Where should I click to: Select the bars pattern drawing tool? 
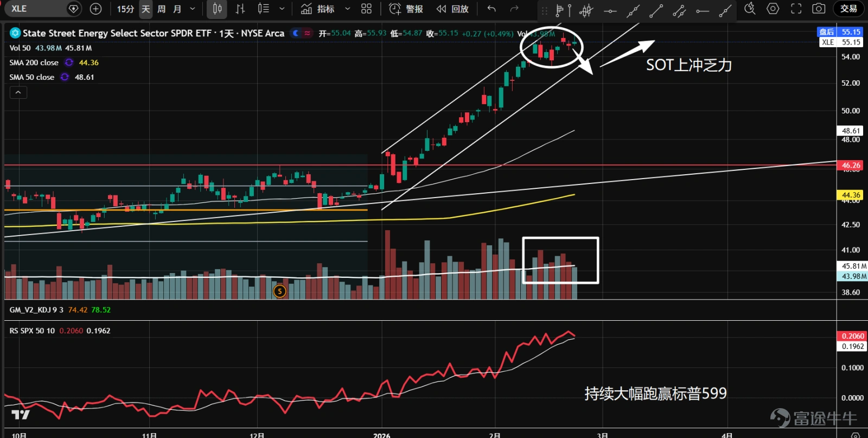(x=586, y=10)
